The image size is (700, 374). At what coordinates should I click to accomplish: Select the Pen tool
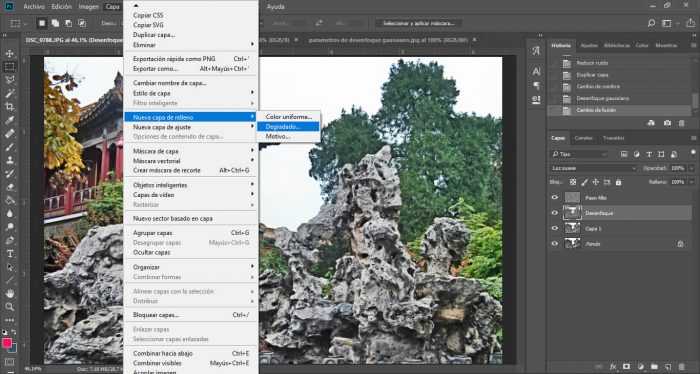[x=9, y=241]
